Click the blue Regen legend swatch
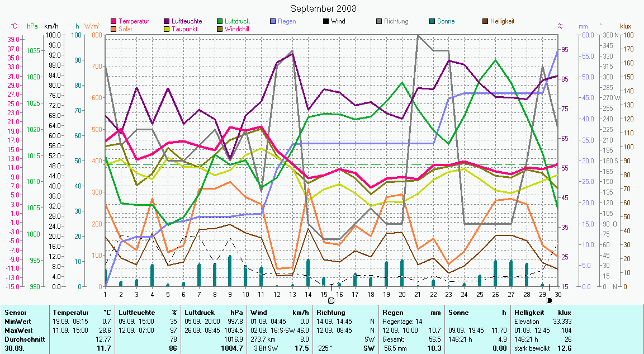Image resolution: width=644 pixels, height=354 pixels. [273, 22]
